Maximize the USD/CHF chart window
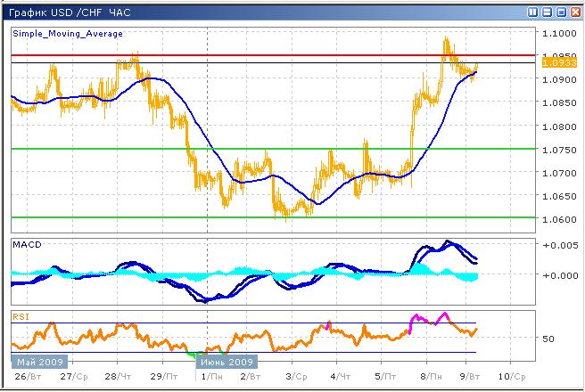 (x=561, y=12)
